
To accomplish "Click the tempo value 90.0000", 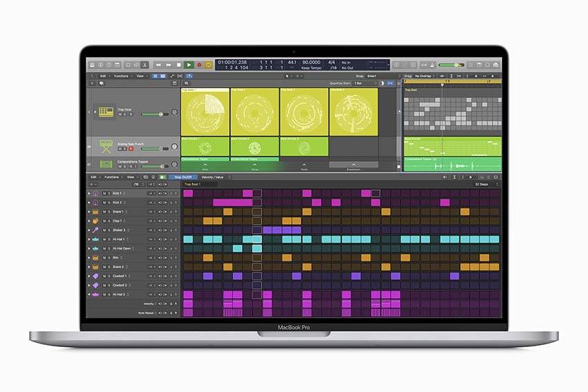I will point(311,62).
